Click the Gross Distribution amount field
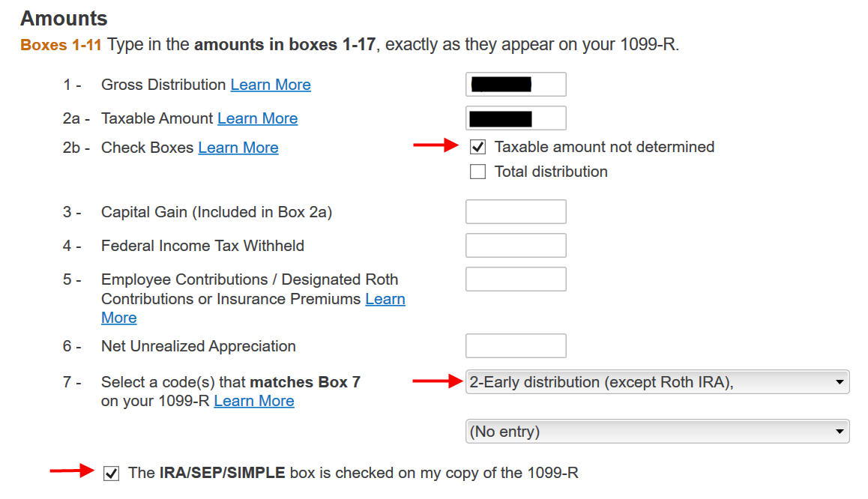The image size is (868, 499). [x=516, y=84]
